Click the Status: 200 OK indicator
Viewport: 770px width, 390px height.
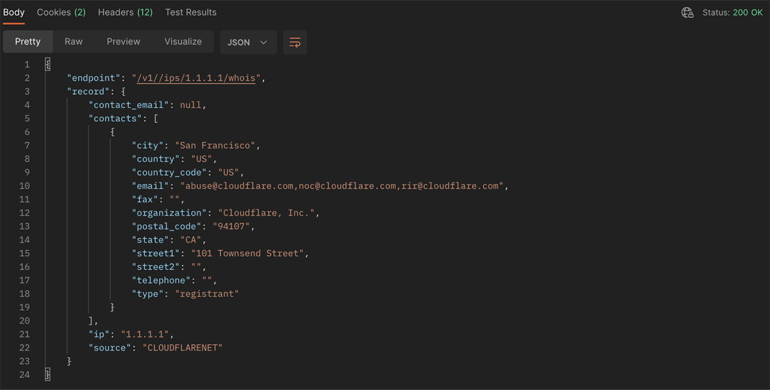coord(732,13)
